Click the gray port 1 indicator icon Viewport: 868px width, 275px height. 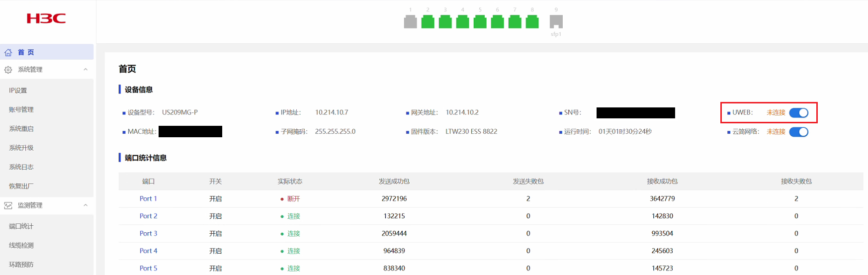410,22
